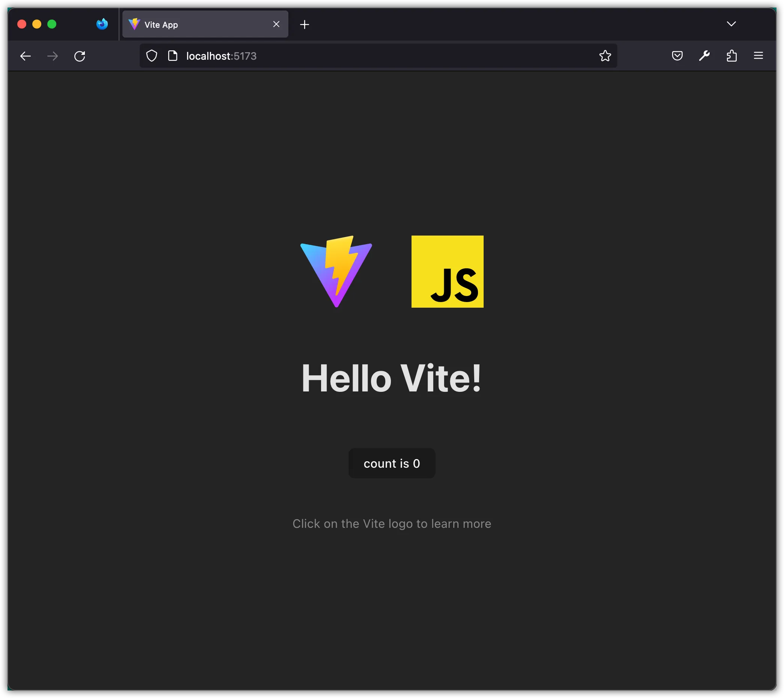Click the page info document icon
The height and width of the screenshot is (698, 784).
click(173, 56)
